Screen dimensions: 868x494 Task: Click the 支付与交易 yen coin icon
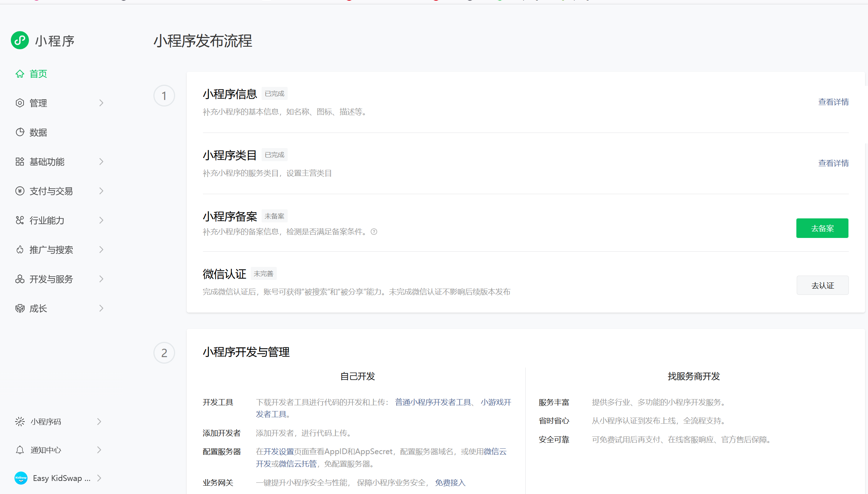tap(20, 191)
